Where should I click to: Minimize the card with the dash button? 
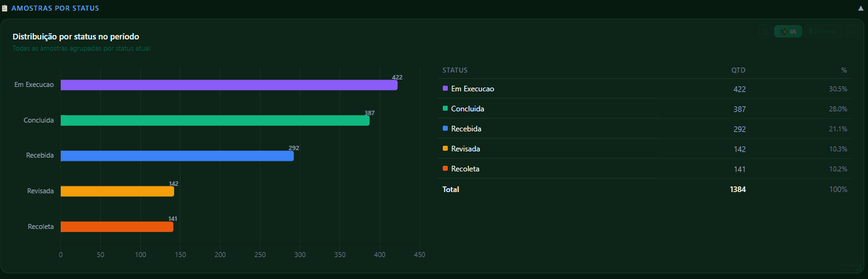[x=851, y=32]
